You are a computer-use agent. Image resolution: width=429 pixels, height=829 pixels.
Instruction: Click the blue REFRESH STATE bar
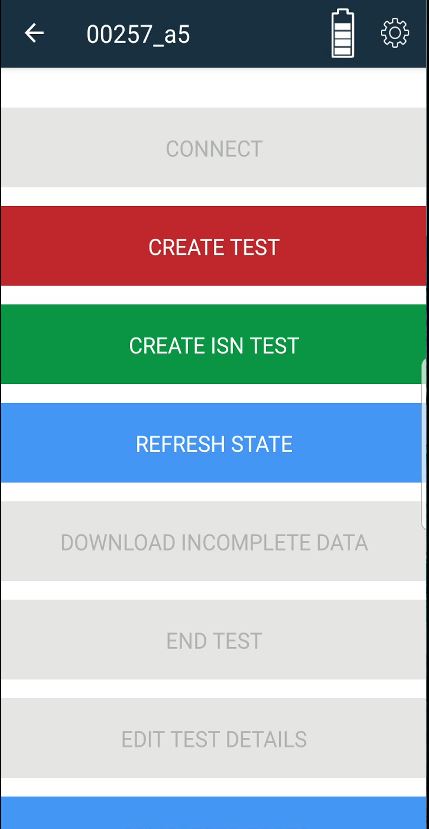[x=213, y=443]
